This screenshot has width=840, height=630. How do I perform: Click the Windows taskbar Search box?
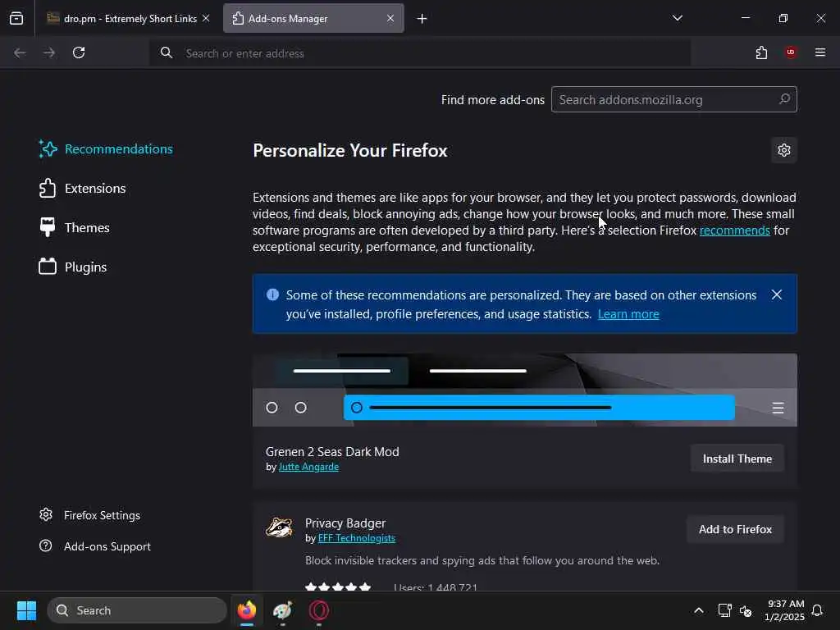pyautogui.click(x=137, y=610)
